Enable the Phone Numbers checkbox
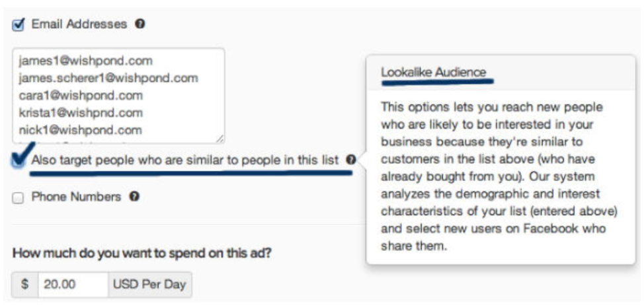The width and height of the screenshot is (644, 305). point(19,197)
